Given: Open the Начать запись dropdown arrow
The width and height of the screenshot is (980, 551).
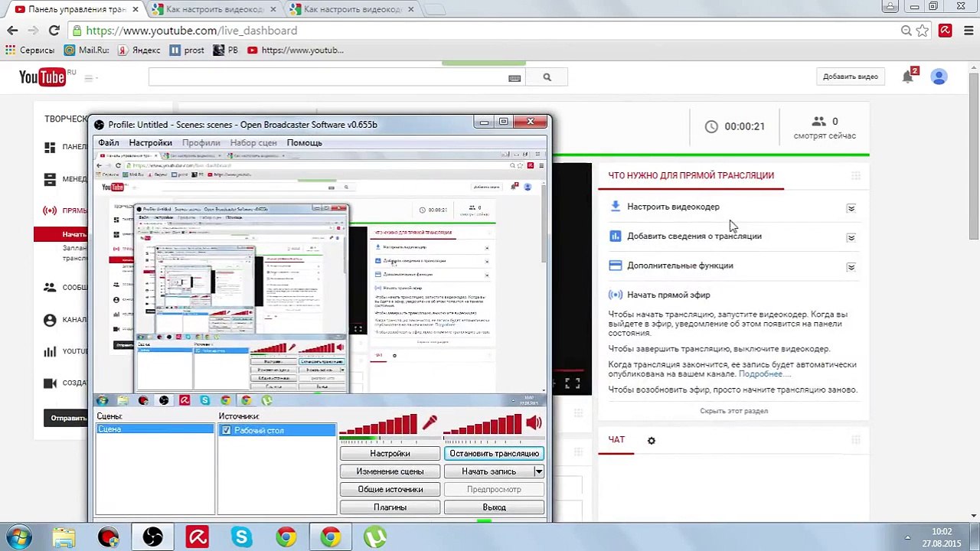Looking at the screenshot, I should pyautogui.click(x=539, y=471).
